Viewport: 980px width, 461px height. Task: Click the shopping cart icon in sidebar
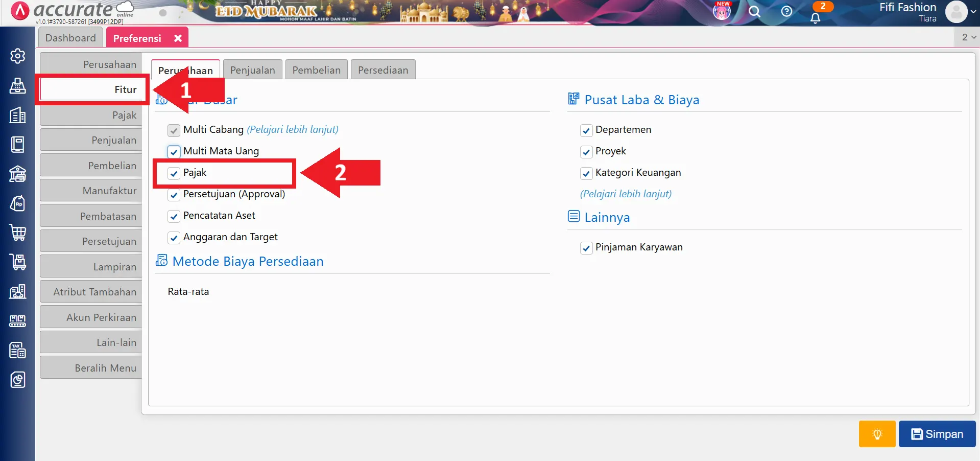[18, 233]
